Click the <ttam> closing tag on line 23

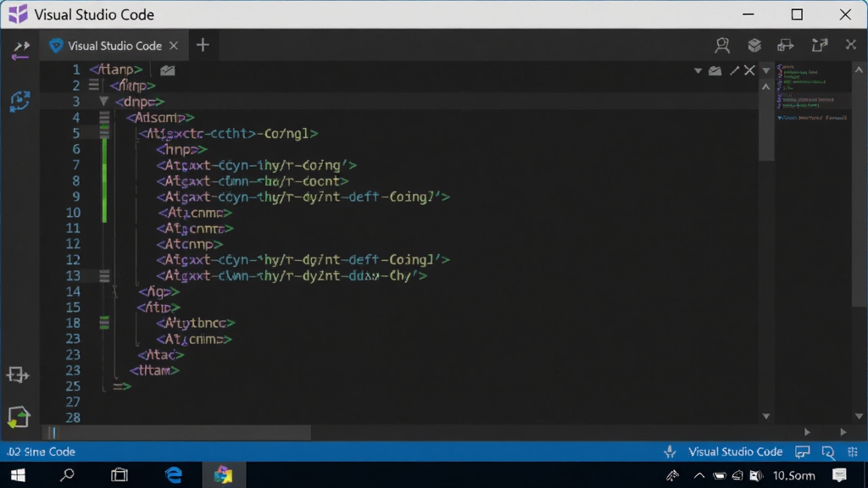click(x=154, y=370)
